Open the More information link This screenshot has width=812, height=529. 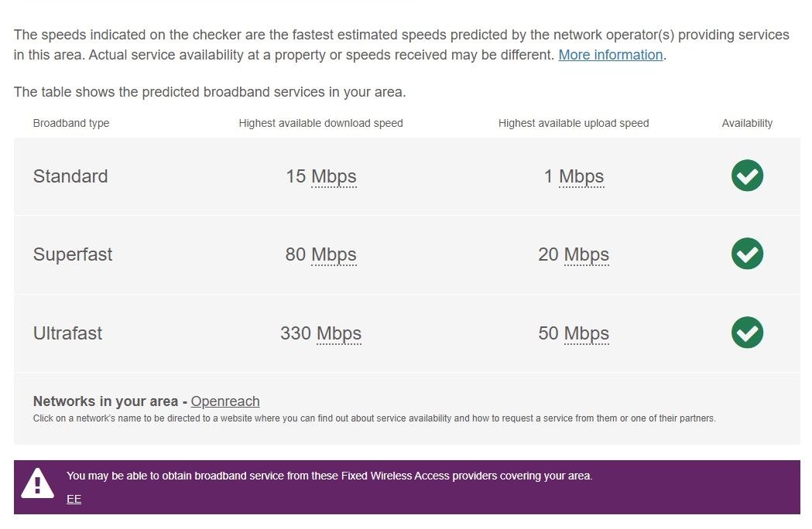(x=610, y=55)
